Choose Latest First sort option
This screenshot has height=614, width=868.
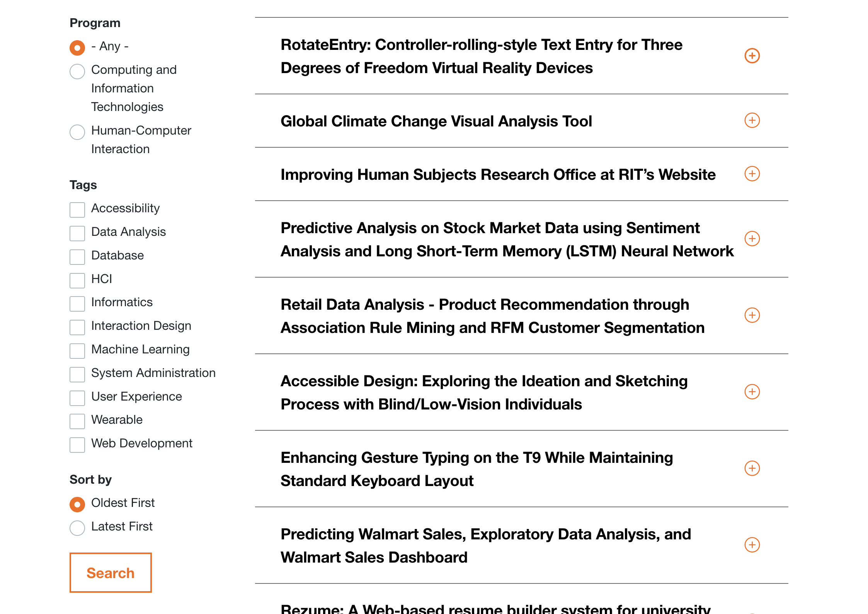77,528
